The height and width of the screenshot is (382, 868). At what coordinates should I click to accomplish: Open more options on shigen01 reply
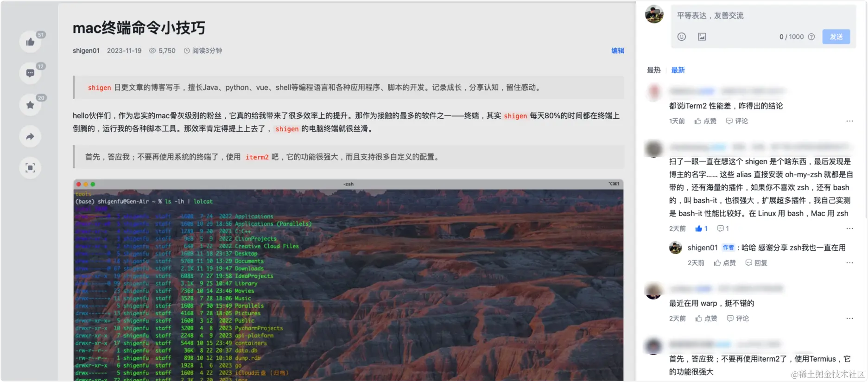coord(849,263)
